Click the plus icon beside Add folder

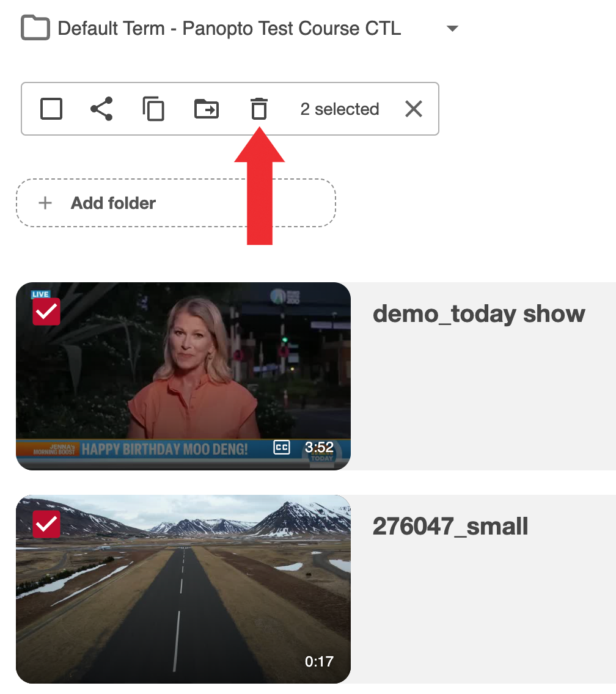click(x=45, y=203)
